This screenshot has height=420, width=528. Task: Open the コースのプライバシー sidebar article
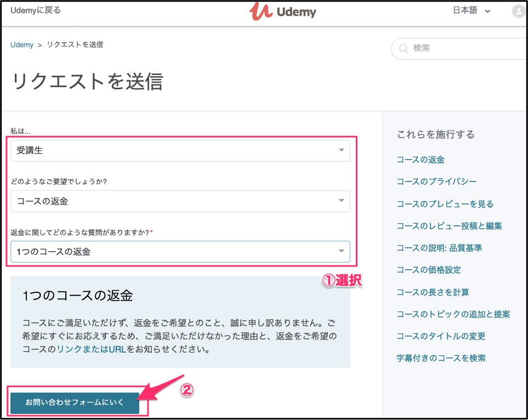pos(436,181)
